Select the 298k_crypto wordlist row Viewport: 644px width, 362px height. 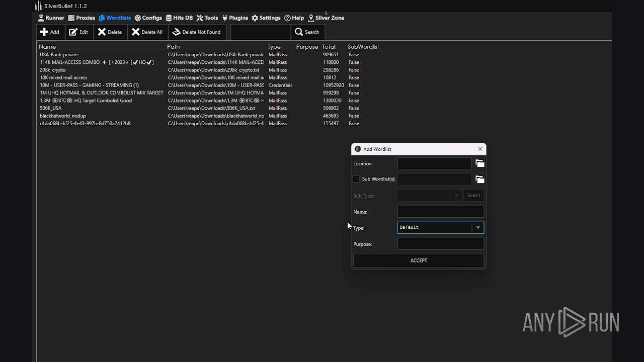coord(209,70)
